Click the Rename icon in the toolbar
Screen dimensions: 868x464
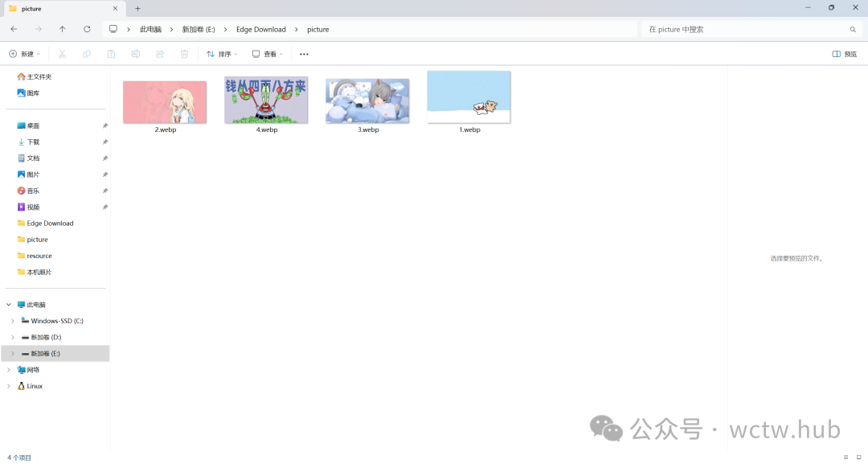coord(135,54)
